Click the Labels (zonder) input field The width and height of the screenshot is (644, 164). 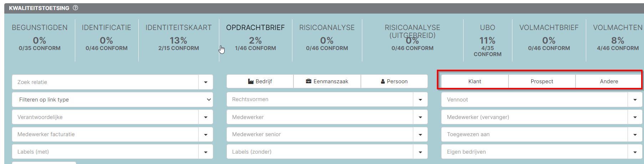[320, 152]
